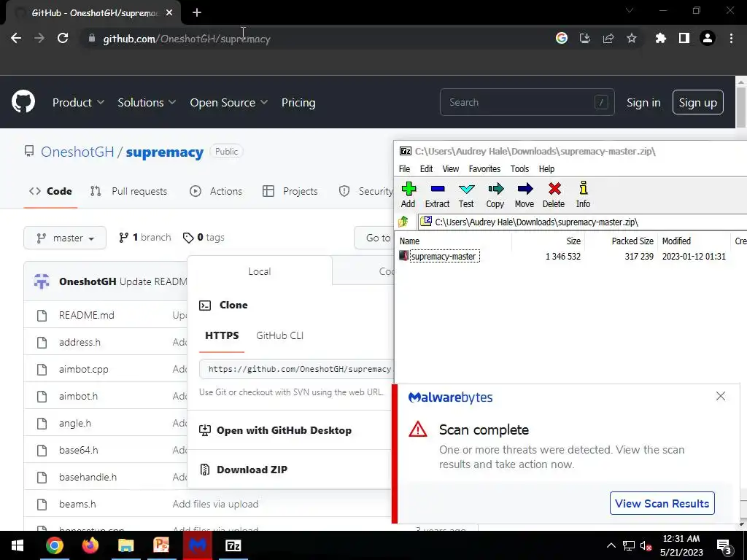This screenshot has height=560, width=747.
Task: Toggle the Chrome side panel icon
Action: coord(684,38)
